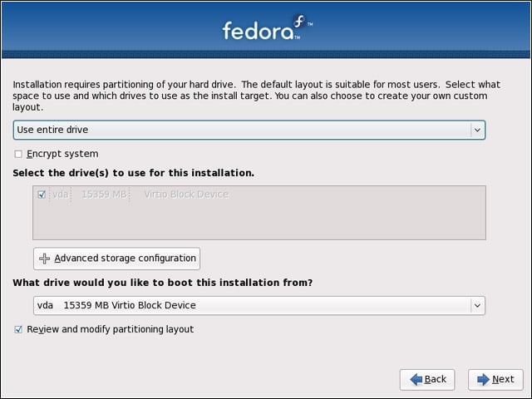Select the vda Virtio Block Device row
This screenshot has width=532, height=399.
click(259, 195)
